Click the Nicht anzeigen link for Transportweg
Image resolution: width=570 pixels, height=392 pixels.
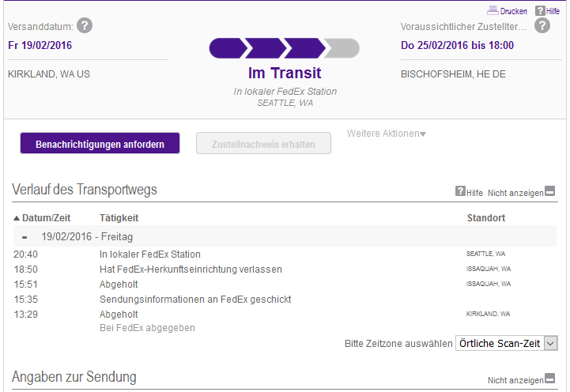515,193
